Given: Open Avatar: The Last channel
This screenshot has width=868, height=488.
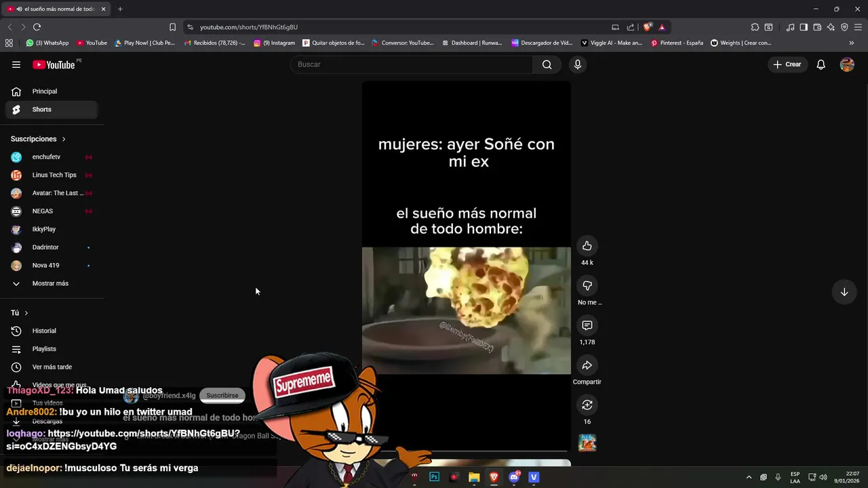Looking at the screenshot, I should tap(50, 193).
